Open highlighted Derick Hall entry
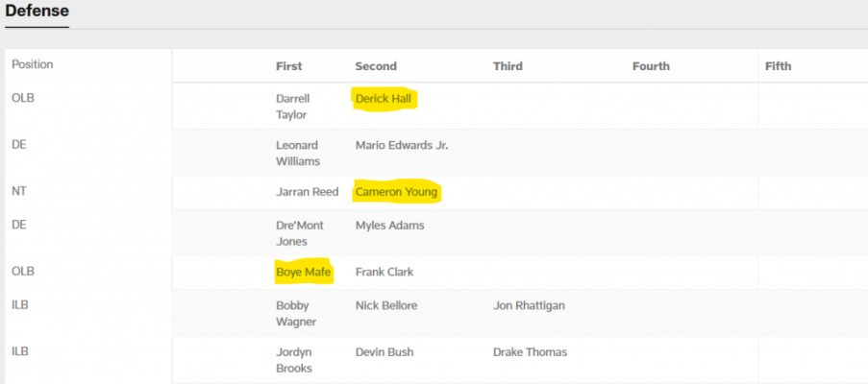 pyautogui.click(x=384, y=99)
